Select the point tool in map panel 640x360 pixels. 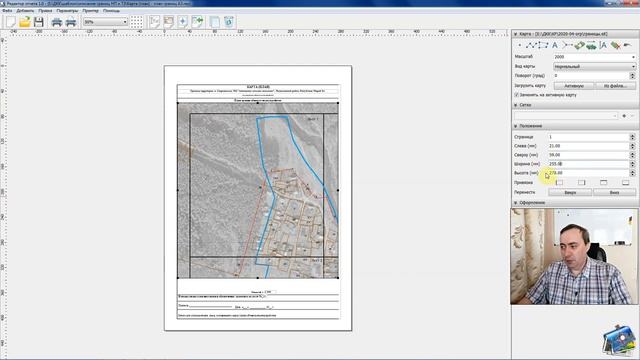(520, 45)
